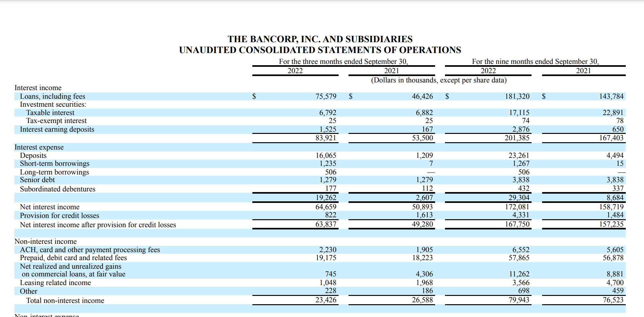Click deposits expense value 23,261

coord(519,155)
